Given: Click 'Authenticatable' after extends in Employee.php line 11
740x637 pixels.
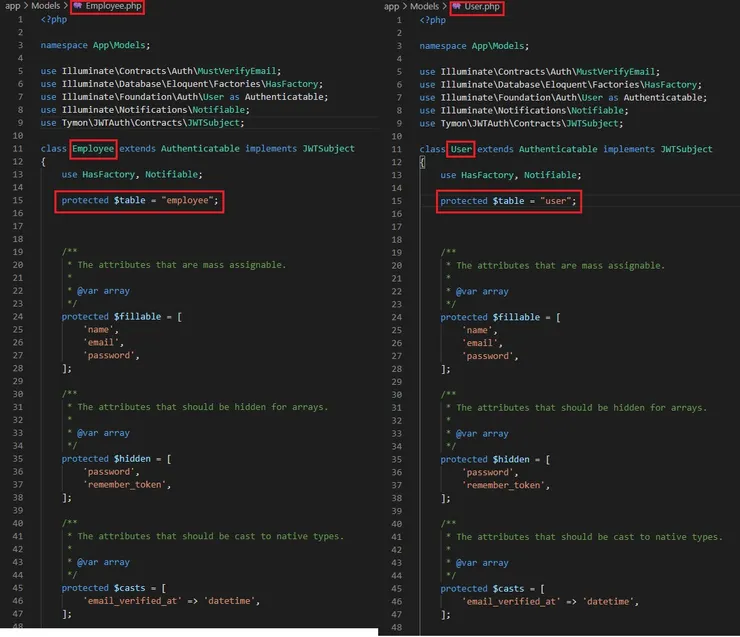Looking at the screenshot, I should tap(200, 149).
